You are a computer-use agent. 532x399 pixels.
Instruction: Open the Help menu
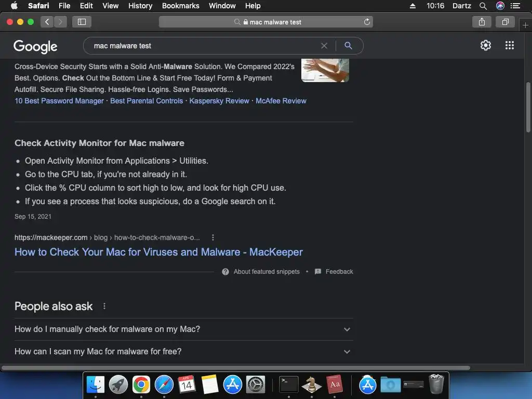[253, 6]
